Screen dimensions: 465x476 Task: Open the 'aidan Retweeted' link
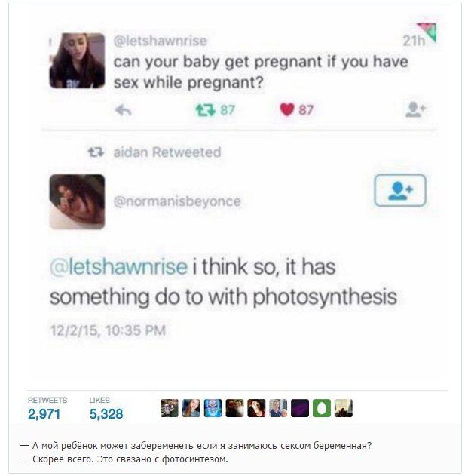(x=167, y=152)
